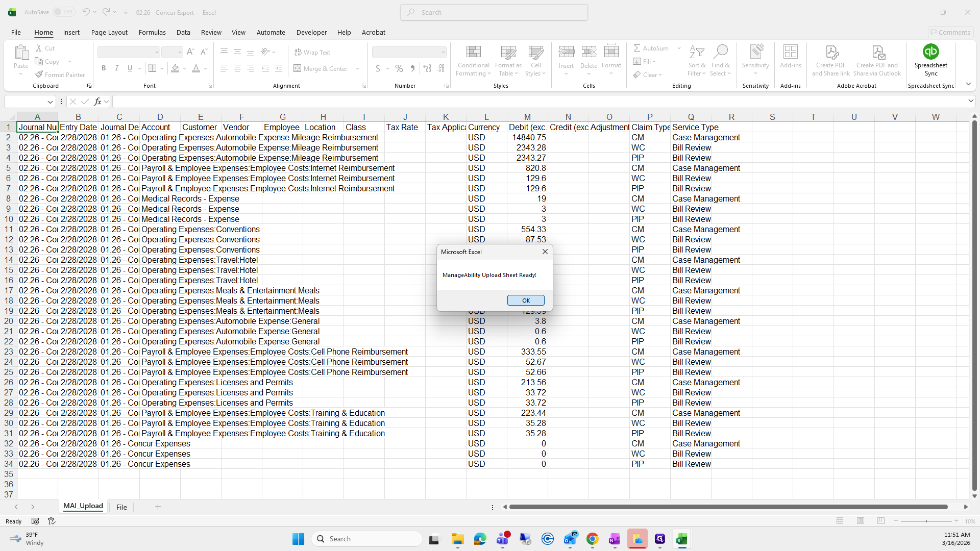
Task: Toggle Wrap Text option
Action: click(x=312, y=52)
